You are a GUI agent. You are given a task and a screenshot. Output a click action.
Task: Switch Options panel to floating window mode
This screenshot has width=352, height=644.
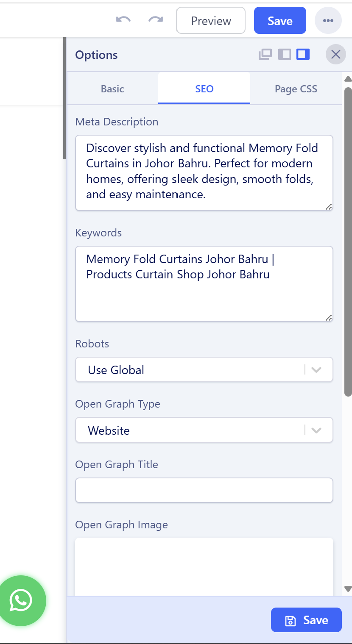click(265, 54)
